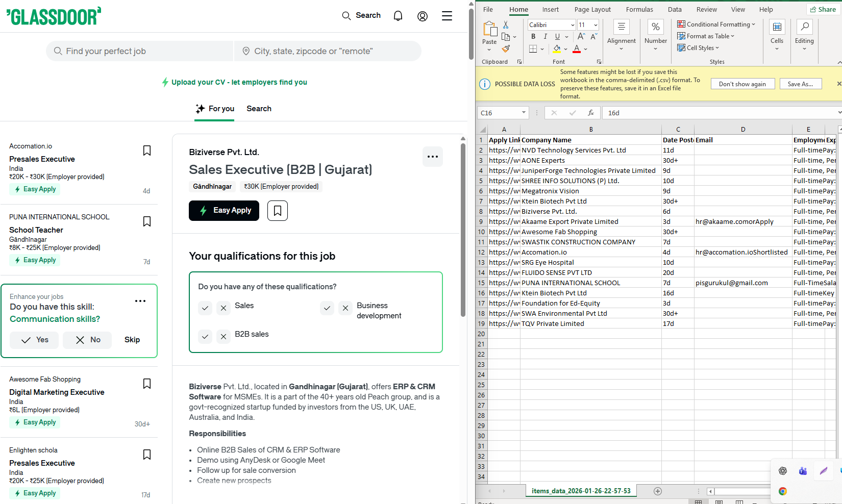The height and width of the screenshot is (504, 842).
Task: Switch to the Formulas ribbon tab
Action: coord(639,9)
